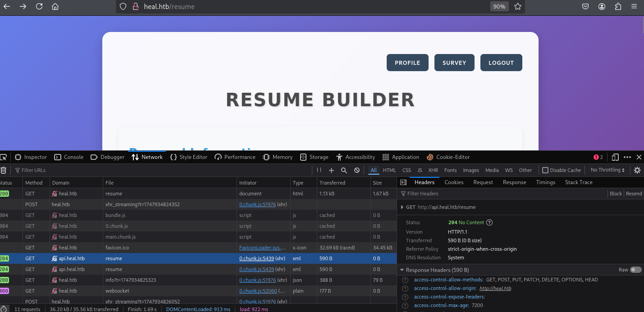Switch to the Inspector panel
The width and height of the screenshot is (644, 312).
(x=31, y=157)
